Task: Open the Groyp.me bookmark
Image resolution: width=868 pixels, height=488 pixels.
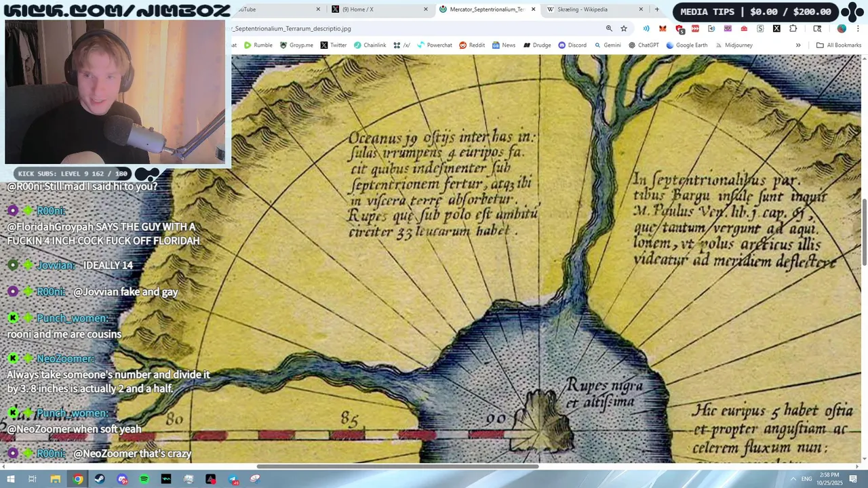Action: coord(296,45)
